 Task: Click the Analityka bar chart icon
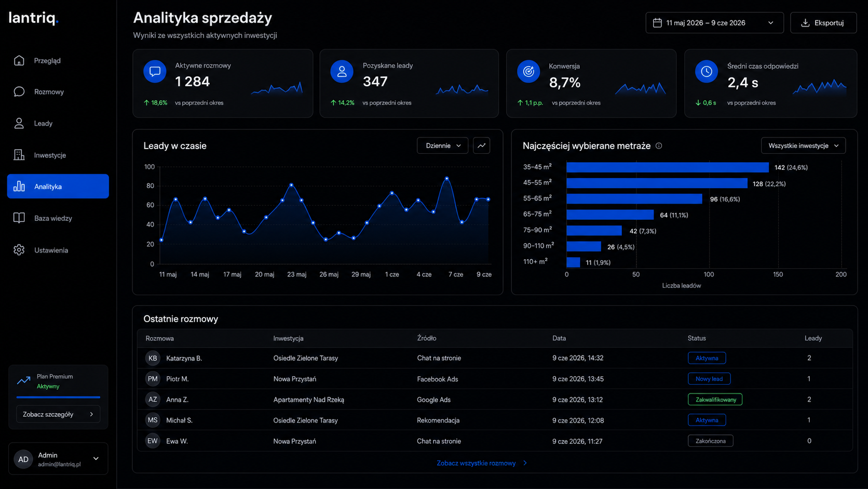coord(19,187)
